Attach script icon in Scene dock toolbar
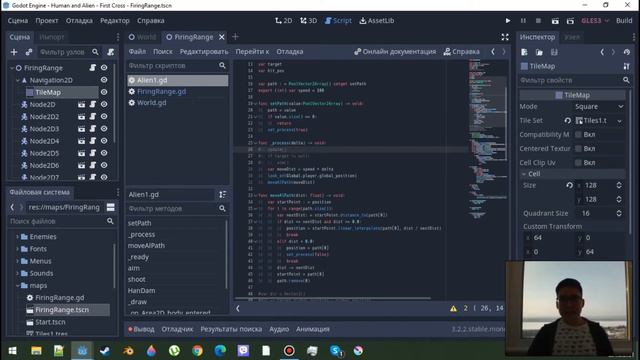The image size is (640, 360). click(111, 52)
